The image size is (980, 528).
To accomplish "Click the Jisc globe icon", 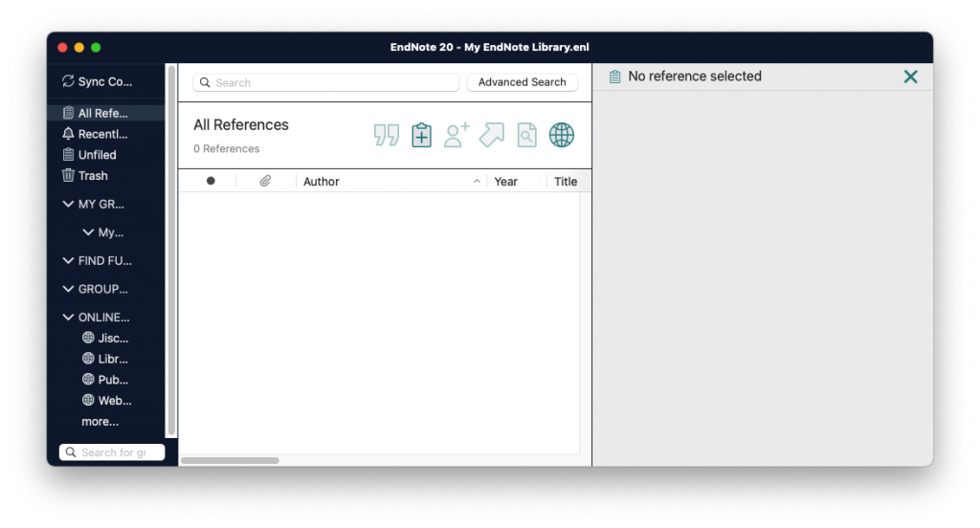I will coord(88,338).
